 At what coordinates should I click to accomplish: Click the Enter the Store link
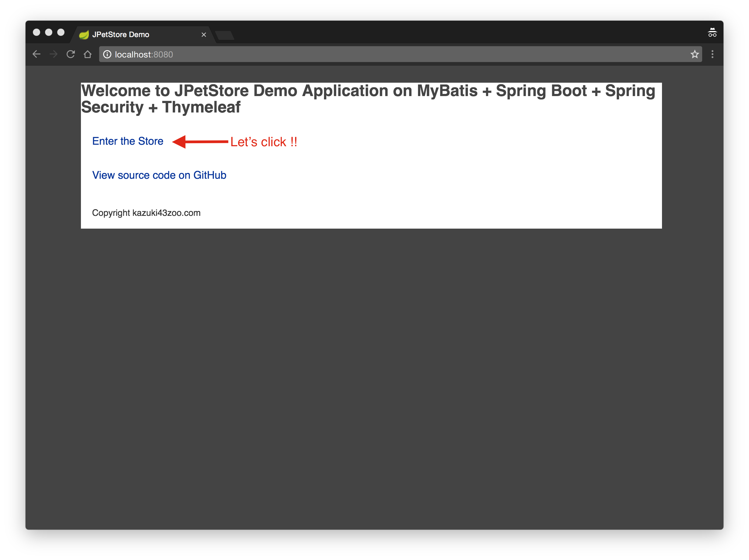(128, 141)
